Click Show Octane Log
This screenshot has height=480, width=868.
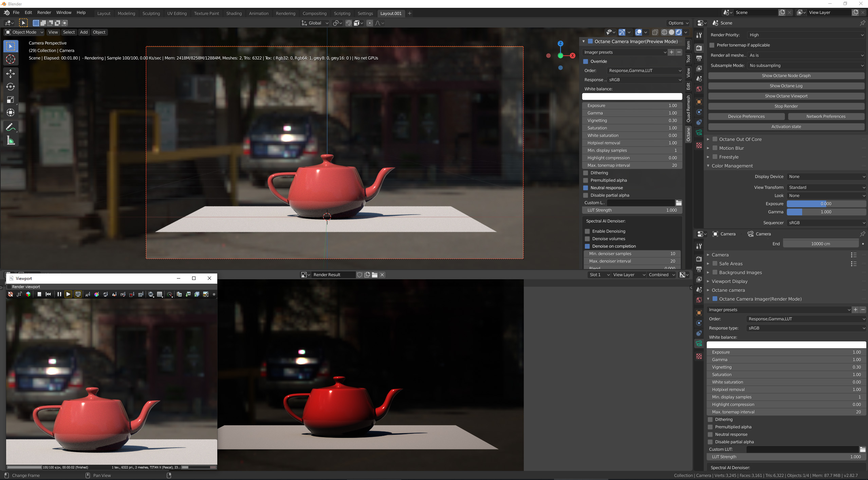[786, 86]
